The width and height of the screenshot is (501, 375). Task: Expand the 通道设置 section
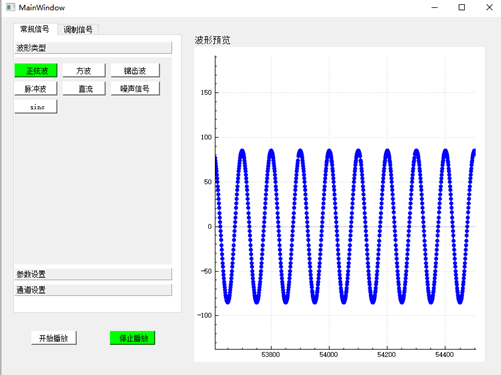coord(93,290)
